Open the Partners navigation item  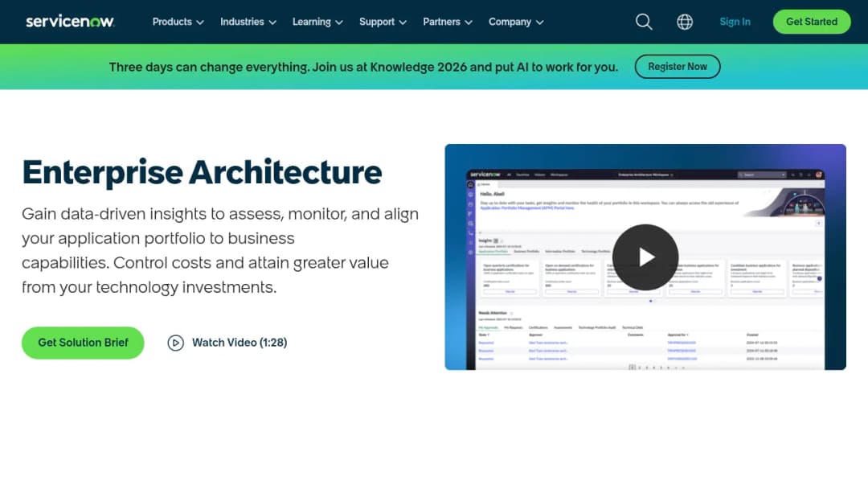[442, 22]
